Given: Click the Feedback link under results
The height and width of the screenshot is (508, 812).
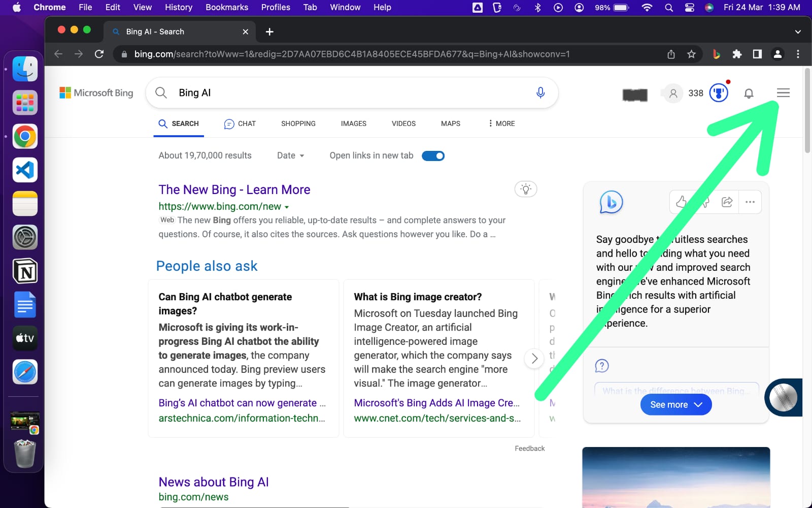Looking at the screenshot, I should click(x=530, y=448).
